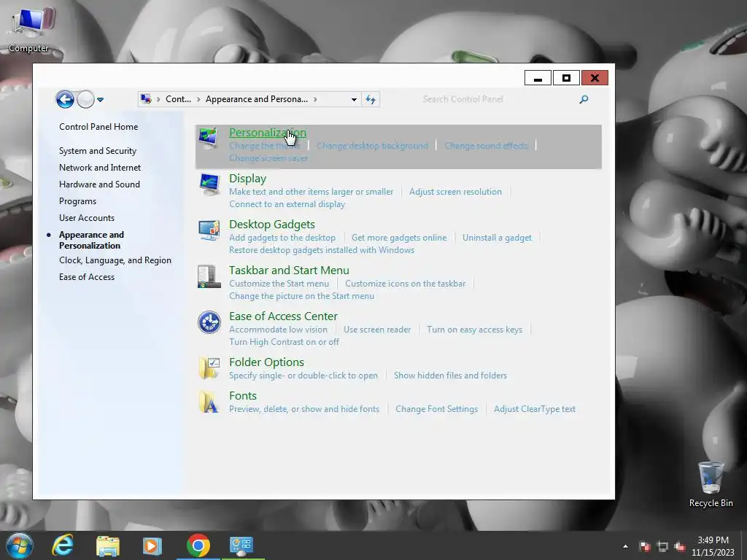Open the Ease of Access Center icon

point(209,322)
